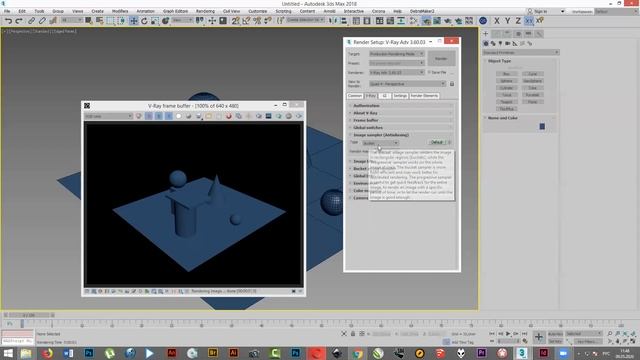This screenshot has height=360, width=640.
Task: Open the image sampler Type dropdown
Action: (380, 143)
